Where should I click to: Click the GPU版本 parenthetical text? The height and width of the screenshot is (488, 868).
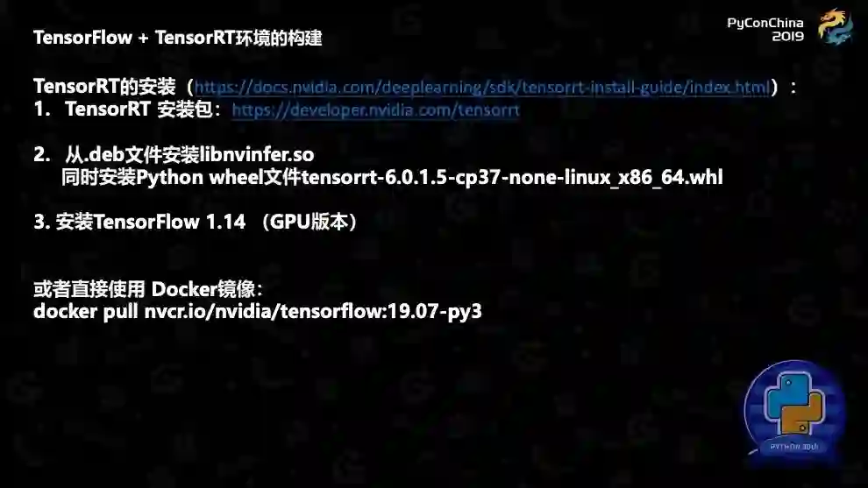[x=309, y=222]
